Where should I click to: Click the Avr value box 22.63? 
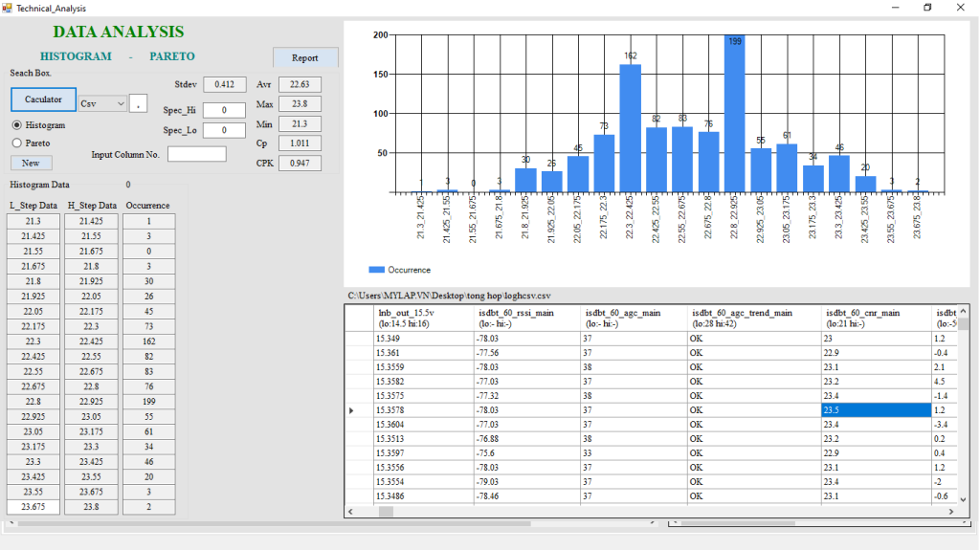click(300, 84)
